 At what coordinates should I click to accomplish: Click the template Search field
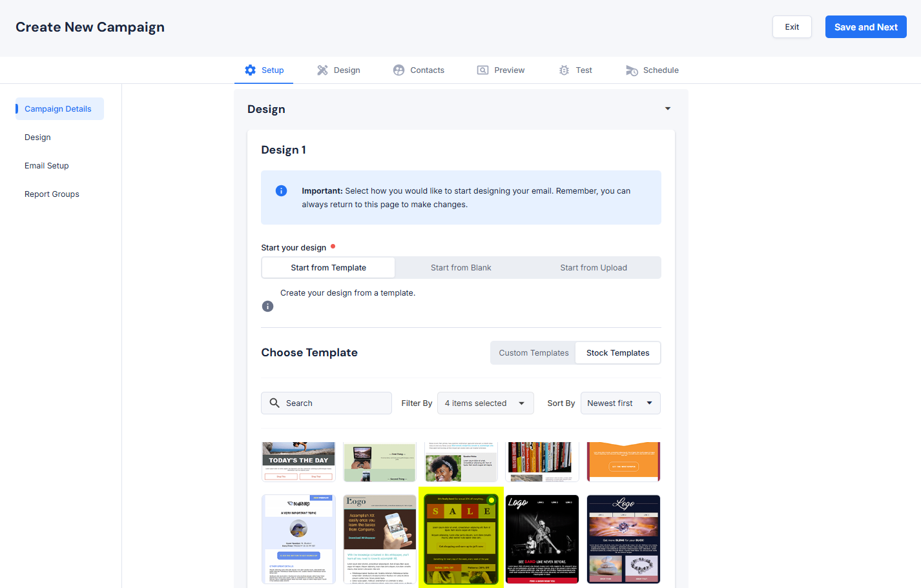coord(326,403)
